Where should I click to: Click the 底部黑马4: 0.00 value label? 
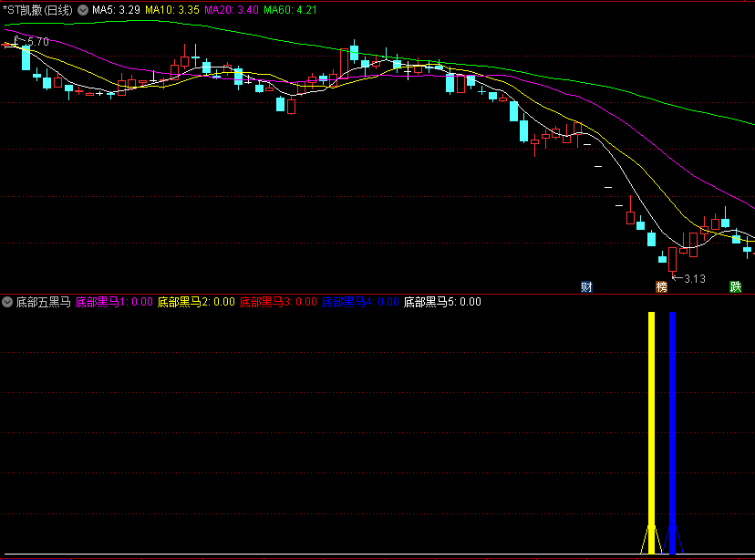(360, 302)
